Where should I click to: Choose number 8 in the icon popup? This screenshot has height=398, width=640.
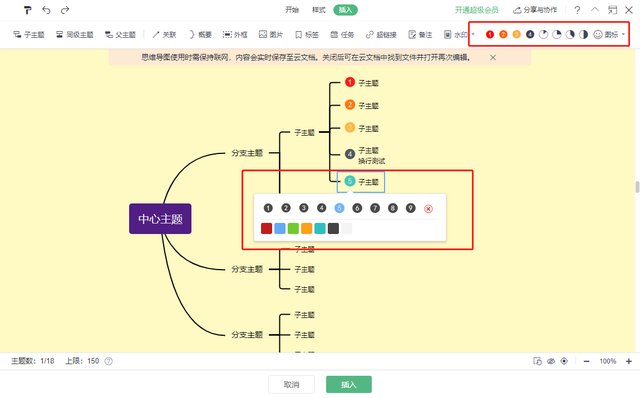393,208
